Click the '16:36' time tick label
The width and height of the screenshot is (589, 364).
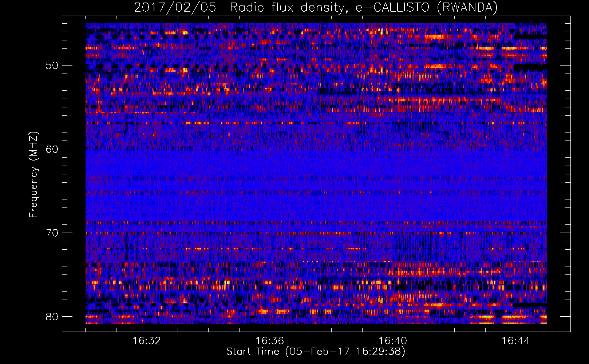(x=270, y=341)
